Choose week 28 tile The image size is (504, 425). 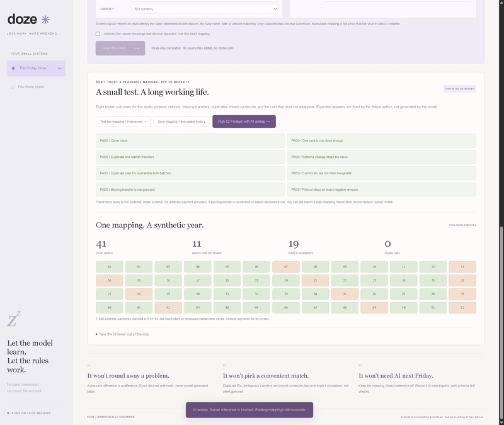click(139, 294)
